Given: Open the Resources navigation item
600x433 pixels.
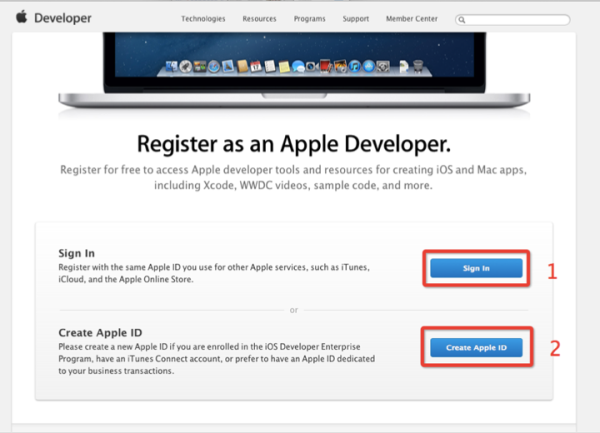Looking at the screenshot, I should 259,19.
